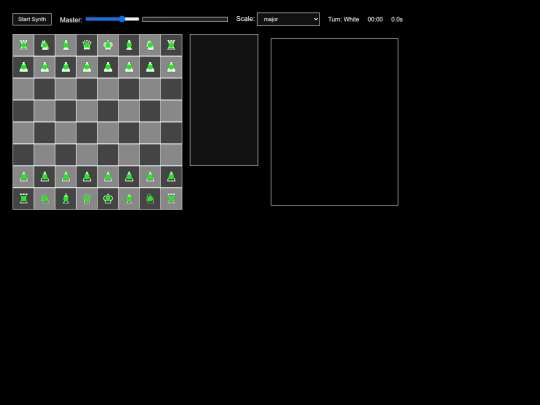540x405 pixels.
Task: Select the black rook in the top-left corner
Action: [23, 45]
